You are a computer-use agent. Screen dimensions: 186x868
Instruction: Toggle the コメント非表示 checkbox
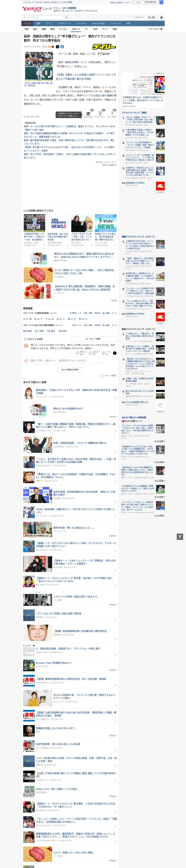point(102,376)
